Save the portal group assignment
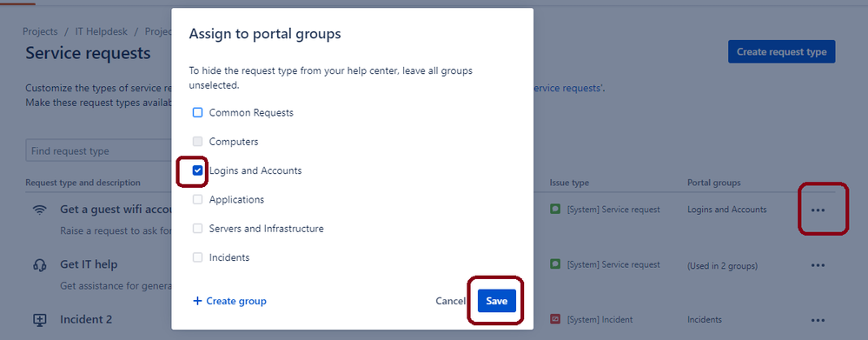This screenshot has height=340, width=868. click(x=496, y=301)
